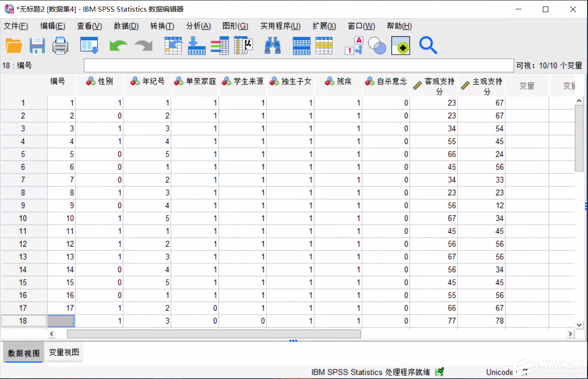The width and height of the screenshot is (588, 379).
Task: Click the Go to variable icon
Action: coord(196,46)
